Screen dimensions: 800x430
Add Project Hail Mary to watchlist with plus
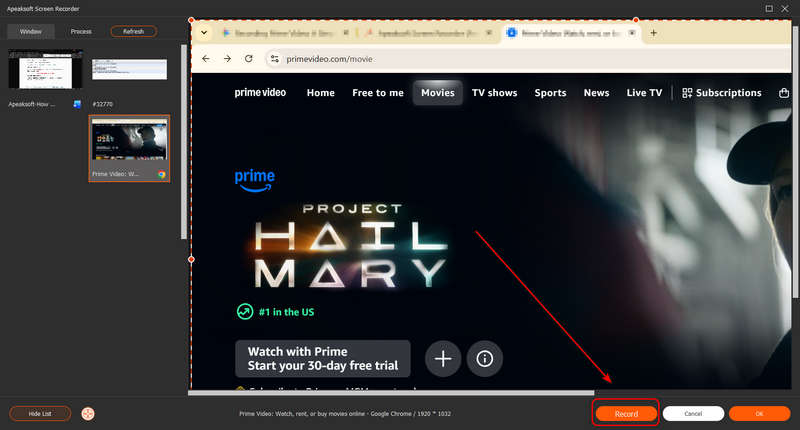coord(443,359)
